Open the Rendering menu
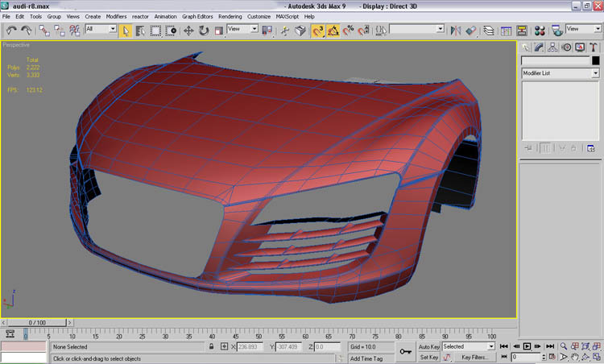 230,16
